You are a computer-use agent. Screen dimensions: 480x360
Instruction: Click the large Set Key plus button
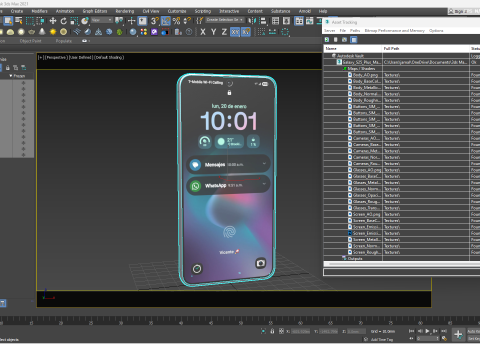click(x=458, y=334)
